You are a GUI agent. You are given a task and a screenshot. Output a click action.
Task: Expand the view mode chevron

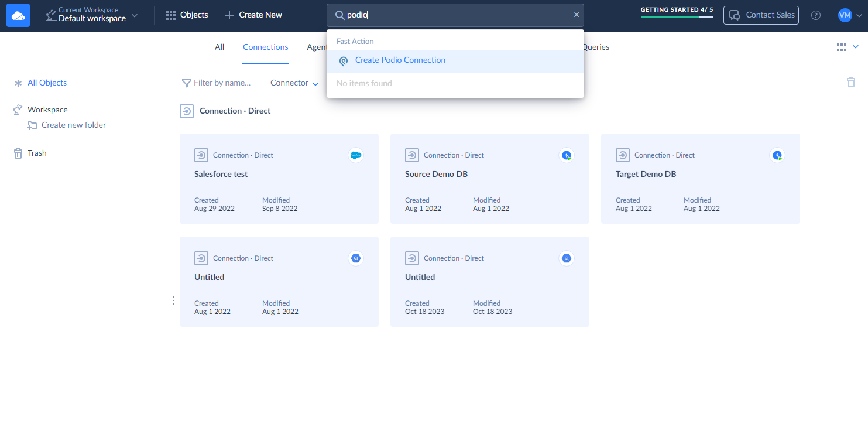click(x=856, y=47)
